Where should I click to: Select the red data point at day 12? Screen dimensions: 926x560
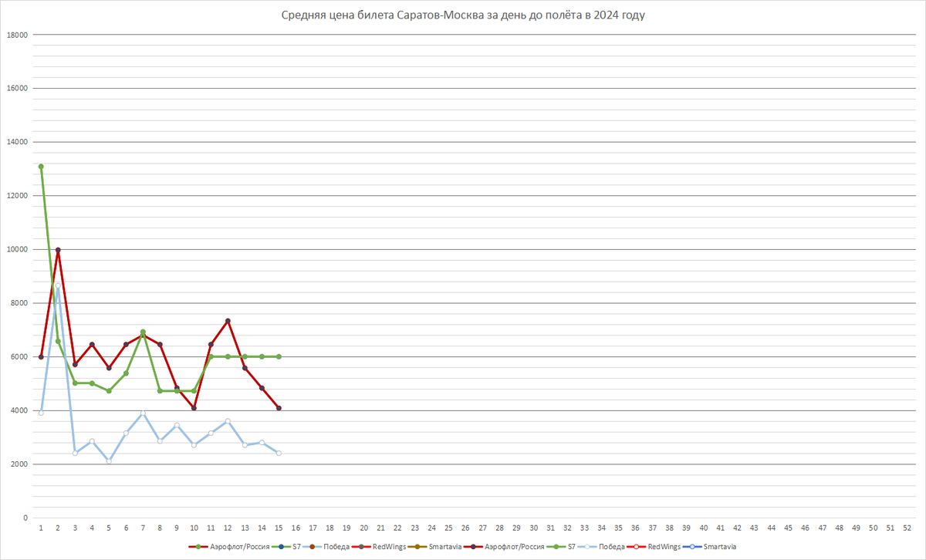pyautogui.click(x=228, y=321)
